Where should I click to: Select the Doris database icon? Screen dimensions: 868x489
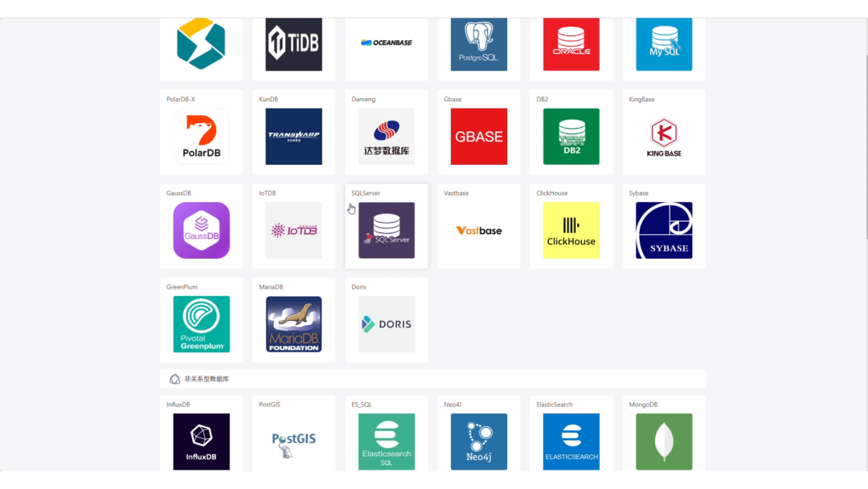pos(387,324)
